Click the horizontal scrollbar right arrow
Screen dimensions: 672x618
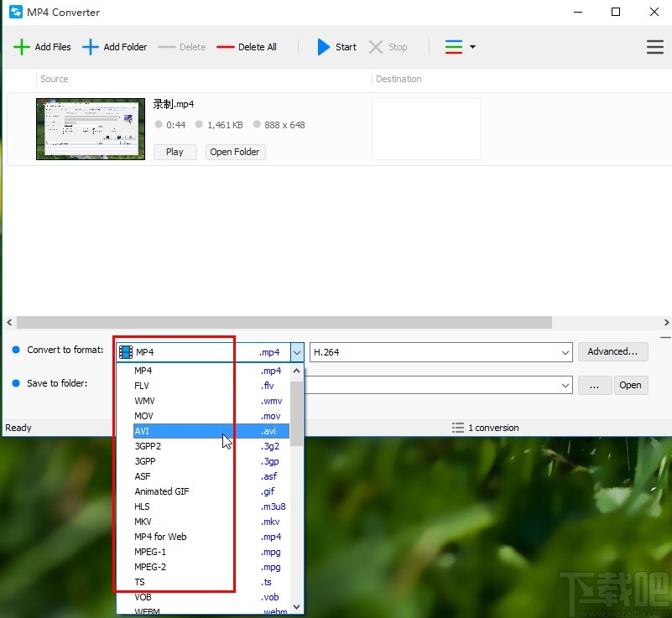pos(666,322)
